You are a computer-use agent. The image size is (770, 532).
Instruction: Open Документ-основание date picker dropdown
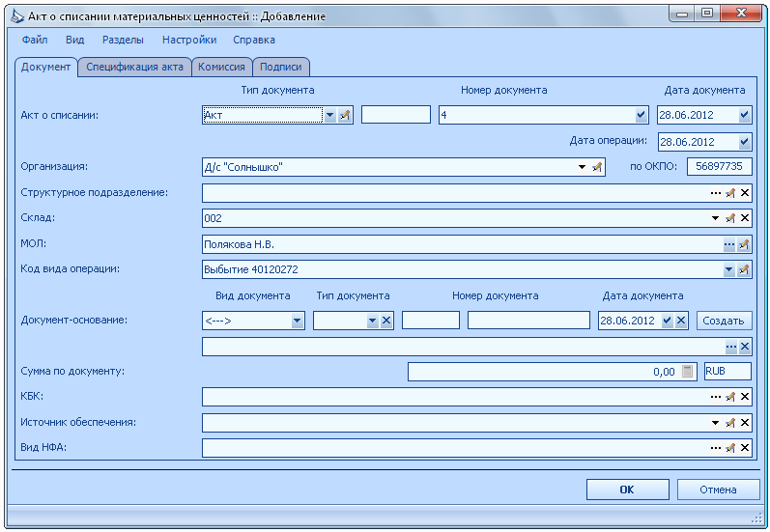[x=667, y=321]
